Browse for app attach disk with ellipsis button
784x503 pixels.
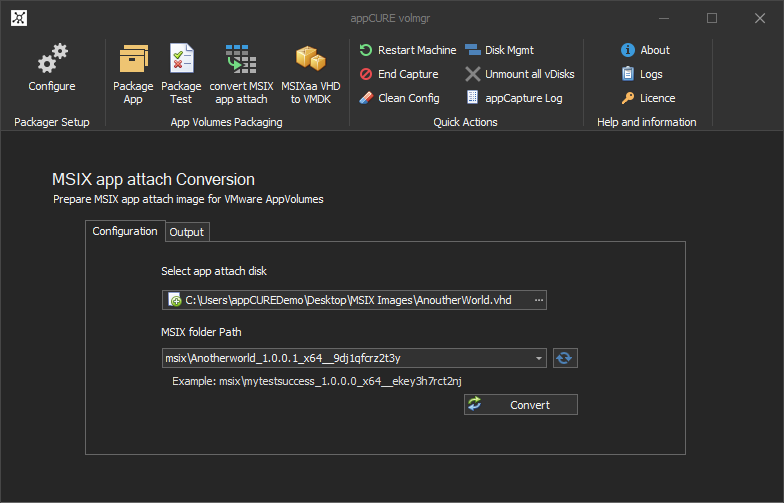pyautogui.click(x=538, y=300)
